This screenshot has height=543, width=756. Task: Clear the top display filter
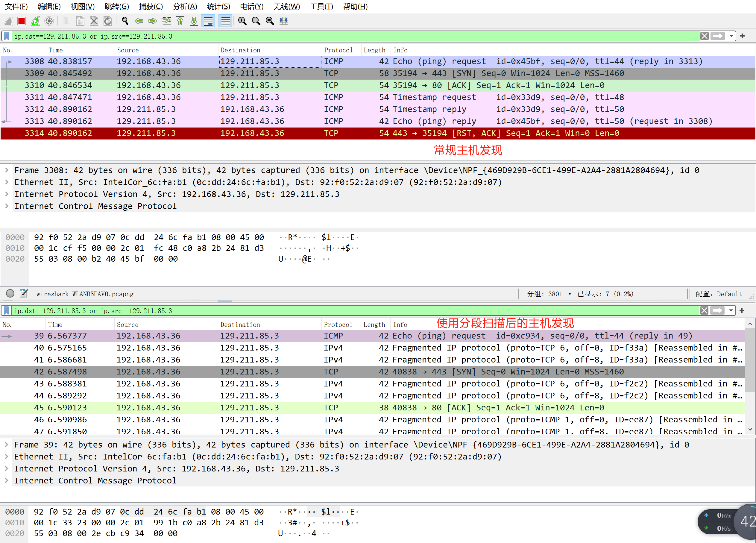[704, 36]
